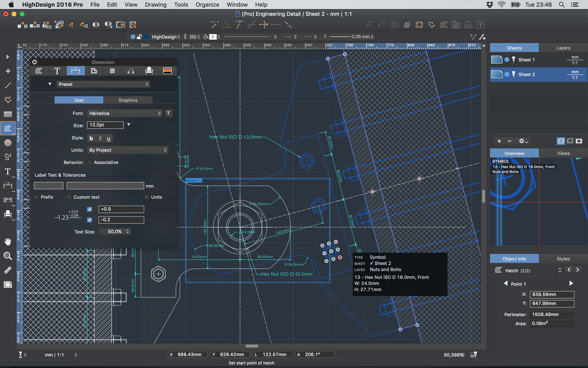Screen dimensions: 588x368
Task: Choose the Text tool in left toolbar
Action: point(8,172)
